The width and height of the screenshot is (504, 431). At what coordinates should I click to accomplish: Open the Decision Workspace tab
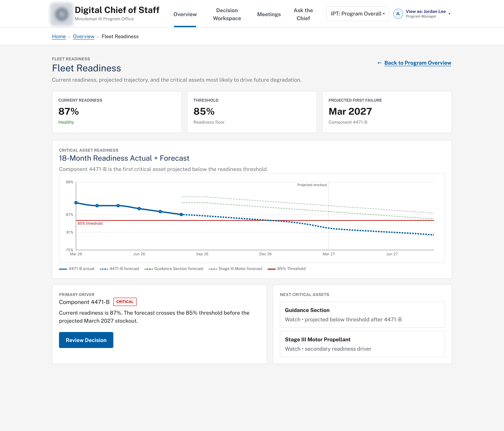pyautogui.click(x=227, y=14)
